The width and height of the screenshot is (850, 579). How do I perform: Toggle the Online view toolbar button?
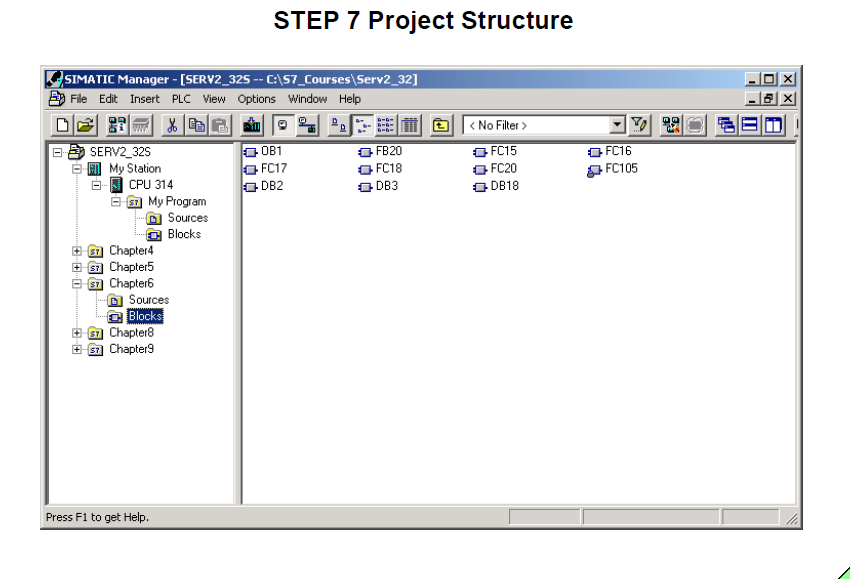point(307,125)
